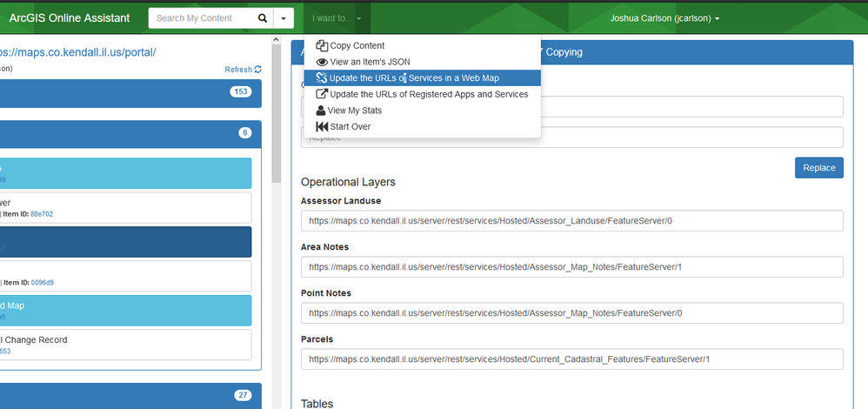The height and width of the screenshot is (409, 868).
Task: Expand the folder header with 27 items
Action: [130, 396]
